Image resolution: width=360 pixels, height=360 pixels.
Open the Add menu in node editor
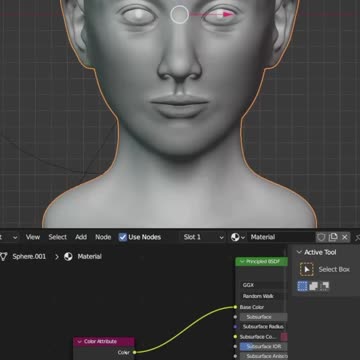point(81,237)
